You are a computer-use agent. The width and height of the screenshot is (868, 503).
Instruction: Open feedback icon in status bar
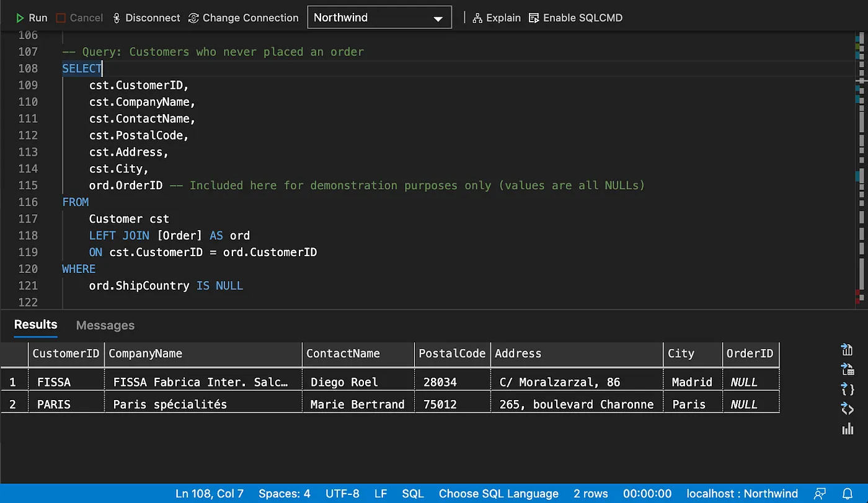[821, 494]
